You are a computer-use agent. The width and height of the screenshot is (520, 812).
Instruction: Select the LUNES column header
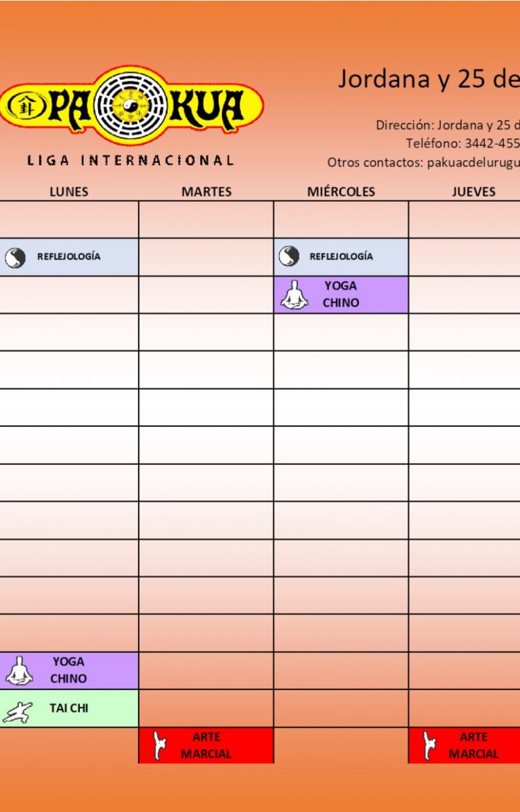[x=68, y=191]
